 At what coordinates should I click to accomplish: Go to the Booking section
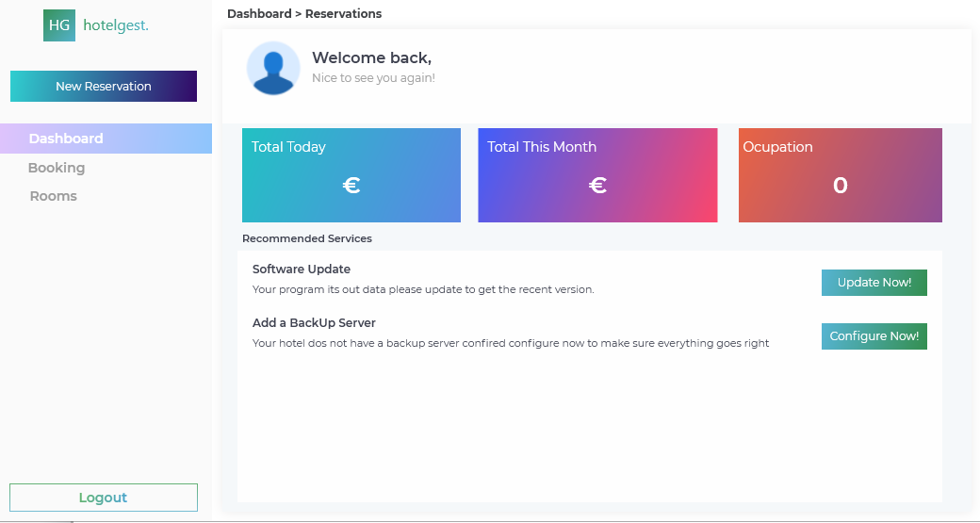coord(57,168)
